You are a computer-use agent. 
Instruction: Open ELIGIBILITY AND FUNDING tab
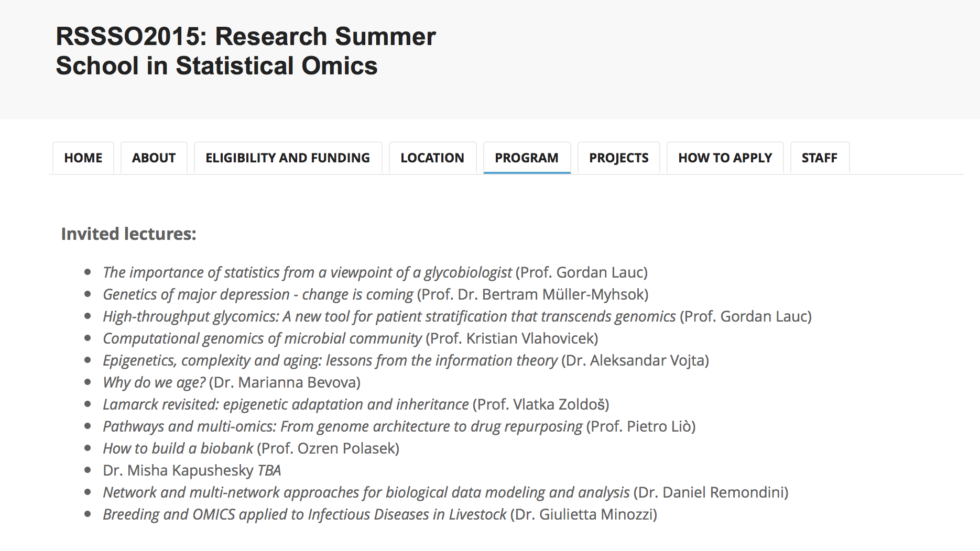[288, 158]
